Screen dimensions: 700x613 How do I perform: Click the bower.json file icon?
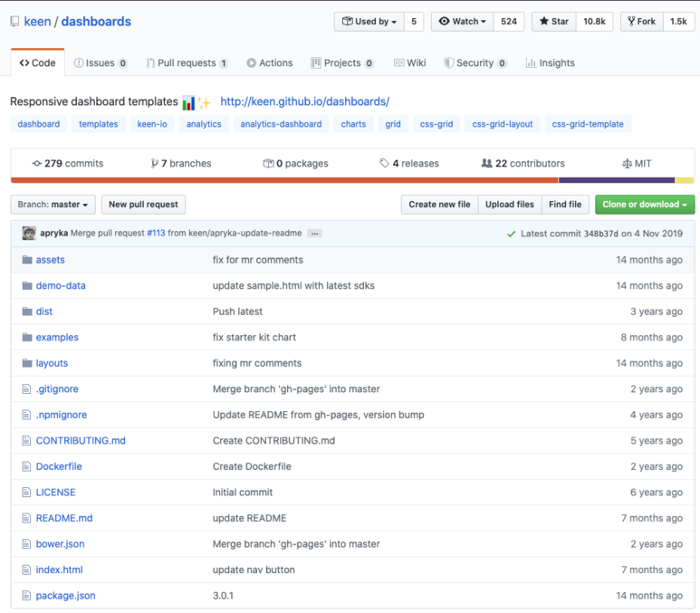pos(27,544)
